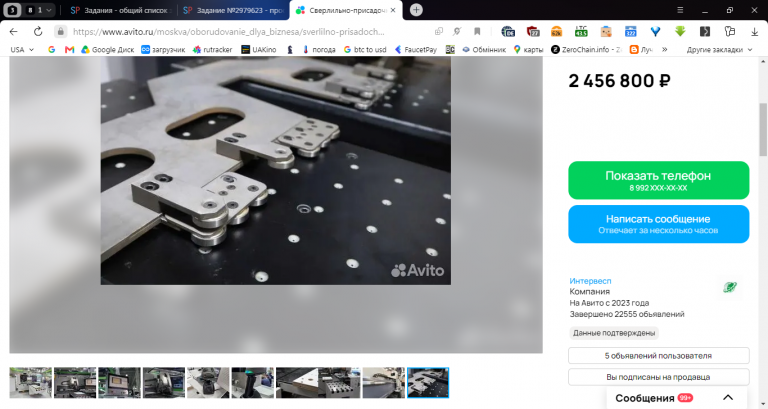Open the Google bookmark icon
768x409 pixels.
click(51, 49)
